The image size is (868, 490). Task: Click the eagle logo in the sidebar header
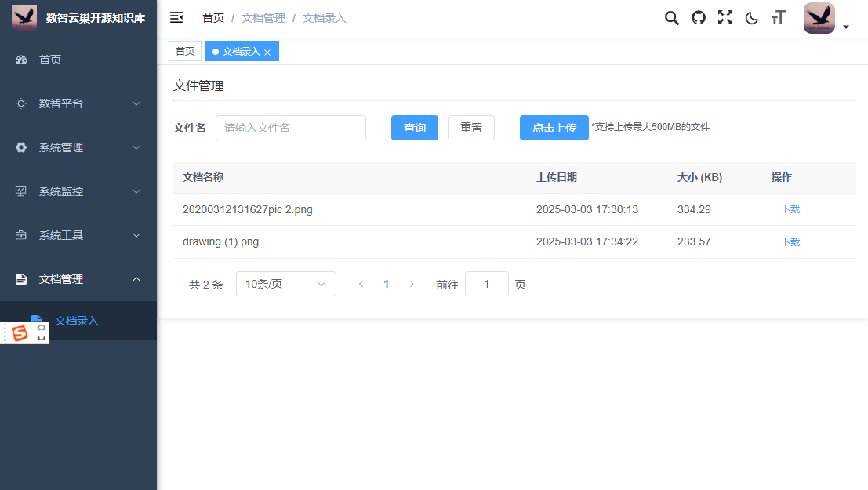(x=24, y=17)
